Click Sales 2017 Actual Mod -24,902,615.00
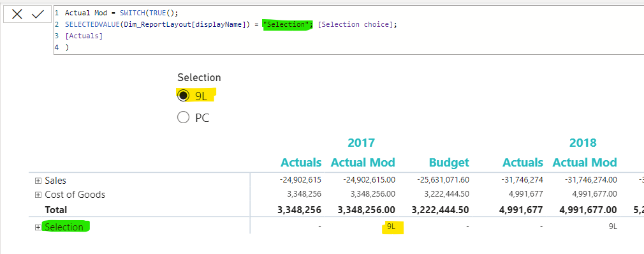The image size is (644, 254). (x=369, y=179)
